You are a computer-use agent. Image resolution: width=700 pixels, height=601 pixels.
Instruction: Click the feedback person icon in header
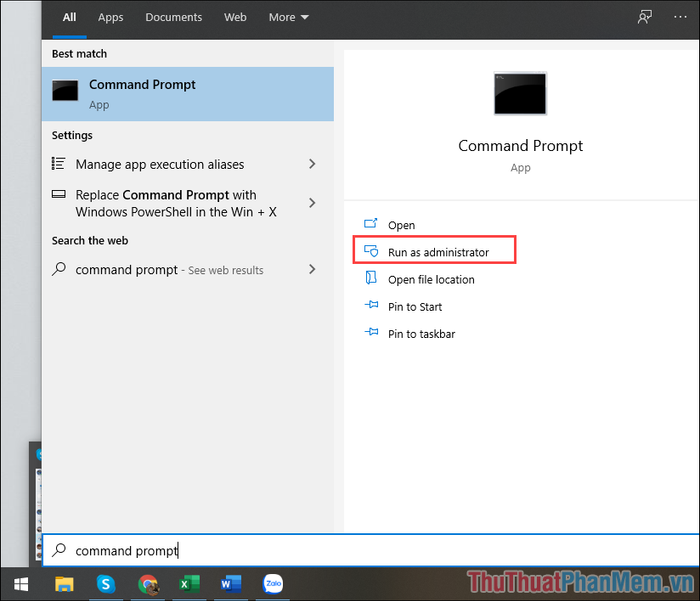tap(644, 17)
